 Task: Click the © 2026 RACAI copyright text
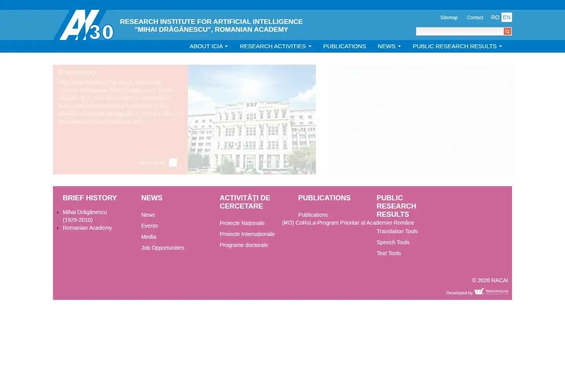click(x=490, y=280)
